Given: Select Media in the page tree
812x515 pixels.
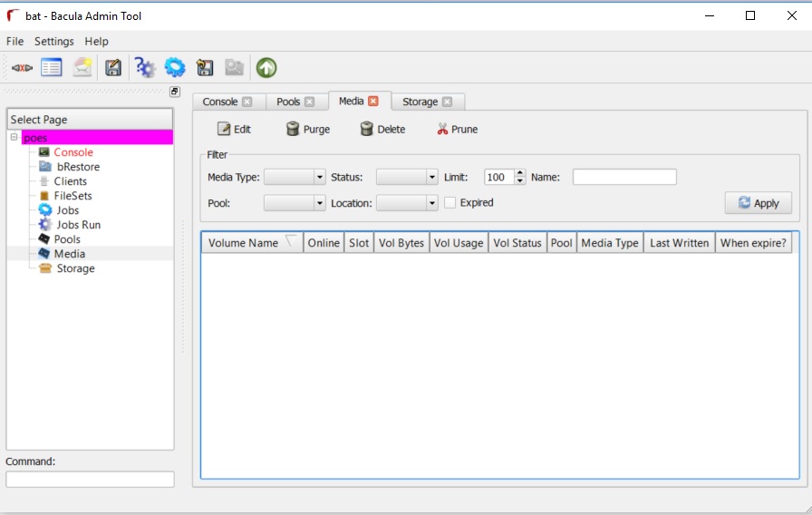Looking at the screenshot, I should pyautogui.click(x=70, y=254).
